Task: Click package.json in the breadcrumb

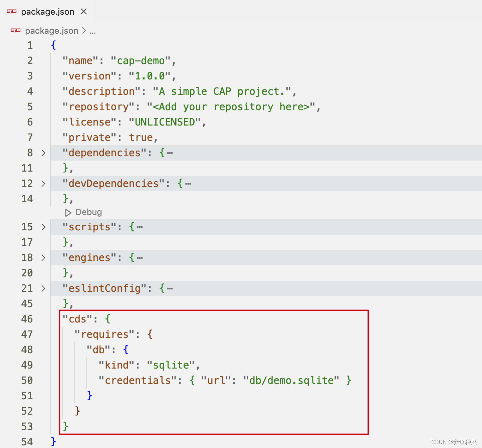Action: click(x=52, y=31)
